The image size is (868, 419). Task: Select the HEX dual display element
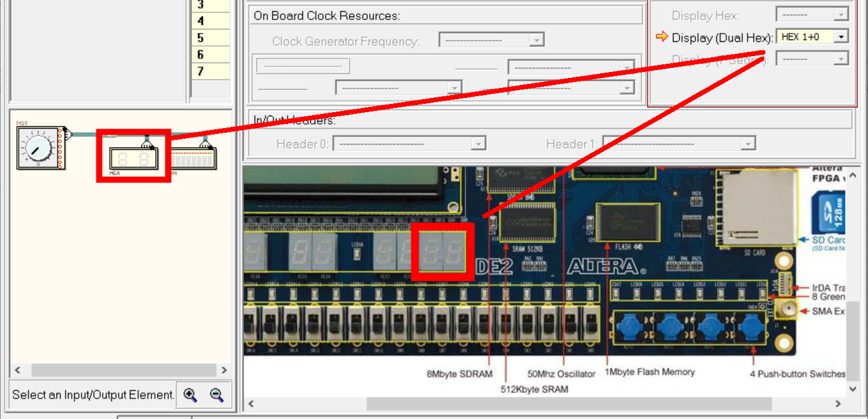pyautogui.click(x=134, y=159)
